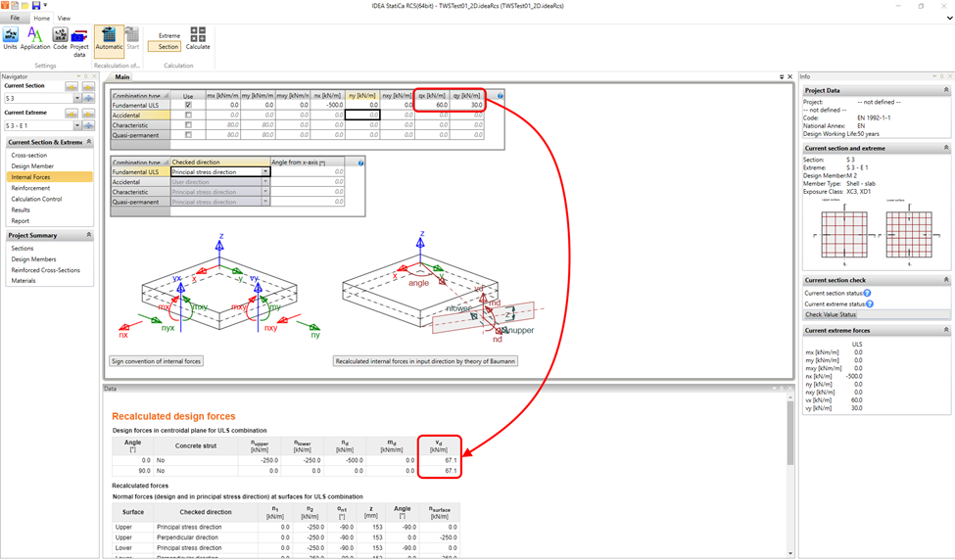955x560 pixels.
Task: Enable the Characteristic combination Use checkbox
Action: tap(188, 124)
